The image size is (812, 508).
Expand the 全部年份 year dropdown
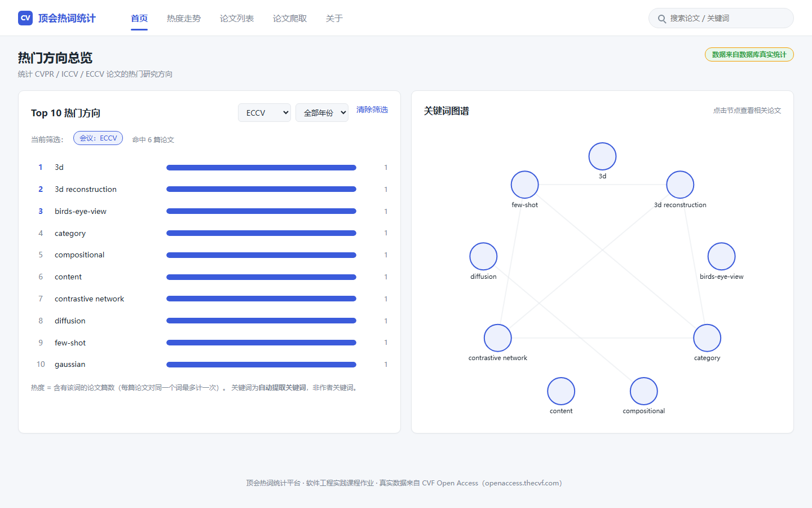click(322, 112)
